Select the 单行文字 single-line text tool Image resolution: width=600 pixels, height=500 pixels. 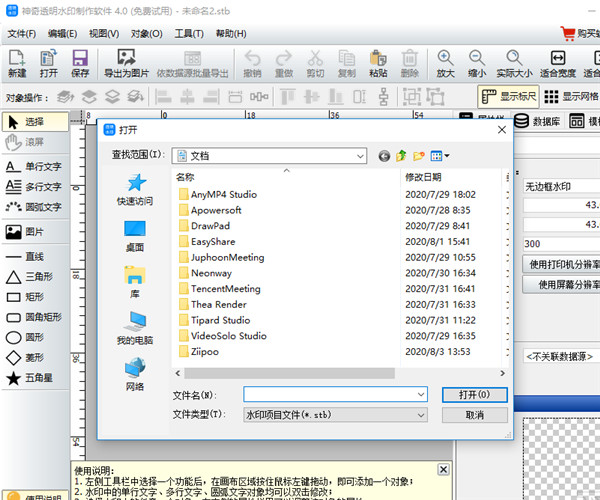(x=35, y=166)
